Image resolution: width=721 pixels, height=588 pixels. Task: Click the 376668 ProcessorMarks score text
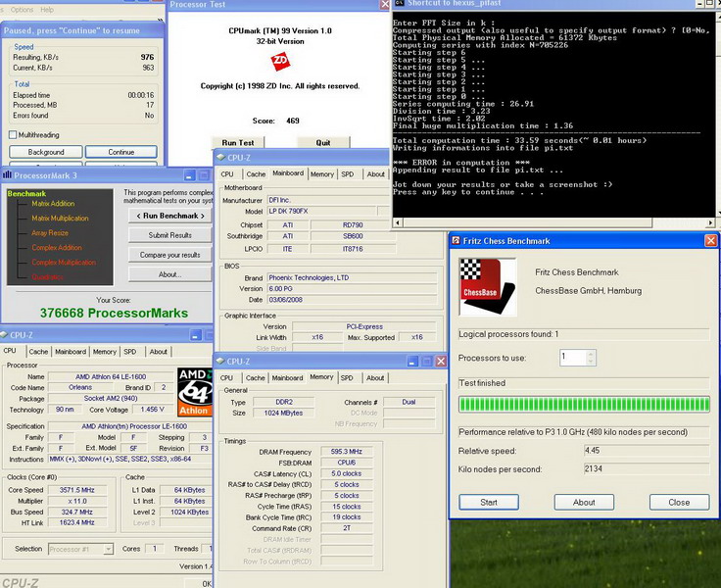[114, 313]
